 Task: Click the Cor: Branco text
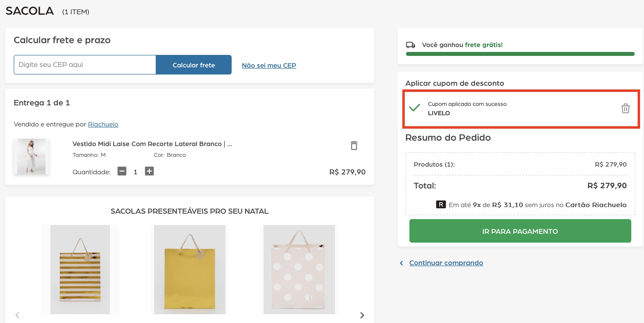tap(170, 155)
